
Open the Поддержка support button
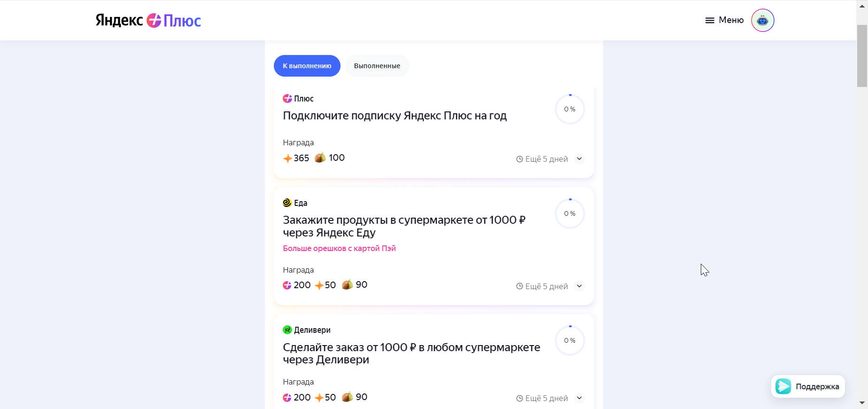(x=808, y=386)
